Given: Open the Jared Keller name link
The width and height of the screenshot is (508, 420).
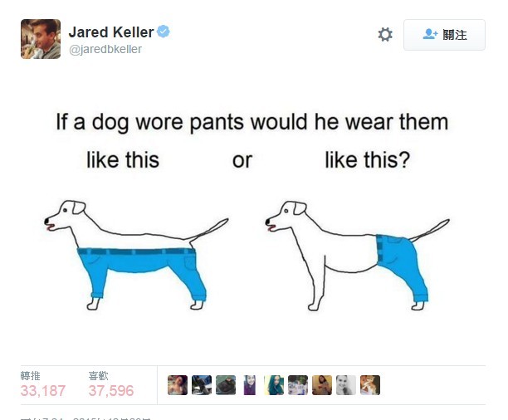Looking at the screenshot, I should click(x=110, y=32).
